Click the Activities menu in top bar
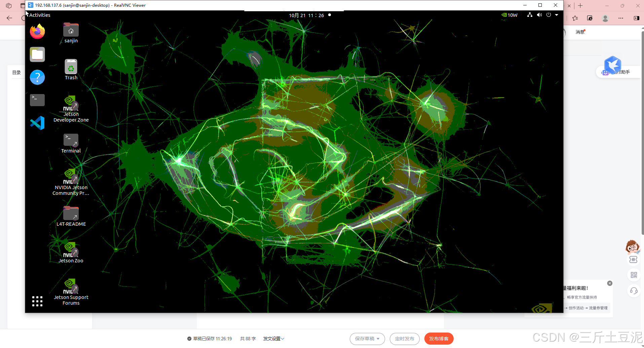The height and width of the screenshot is (348, 644). point(40,15)
